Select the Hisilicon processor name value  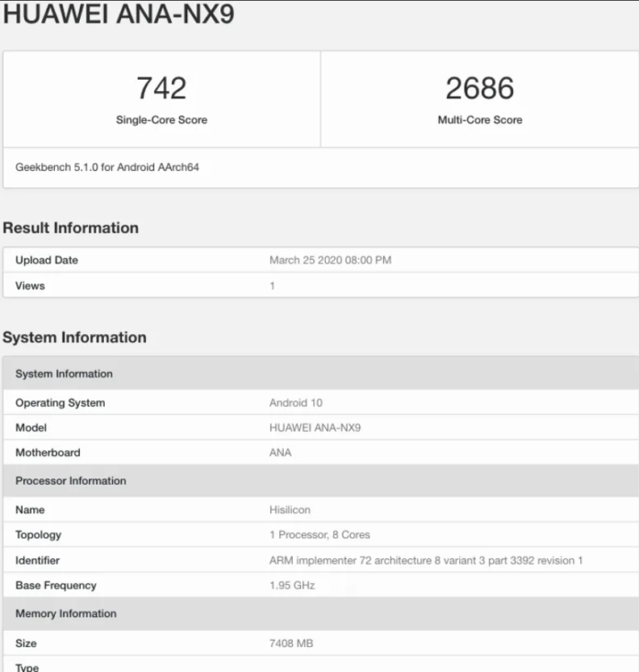(x=289, y=510)
